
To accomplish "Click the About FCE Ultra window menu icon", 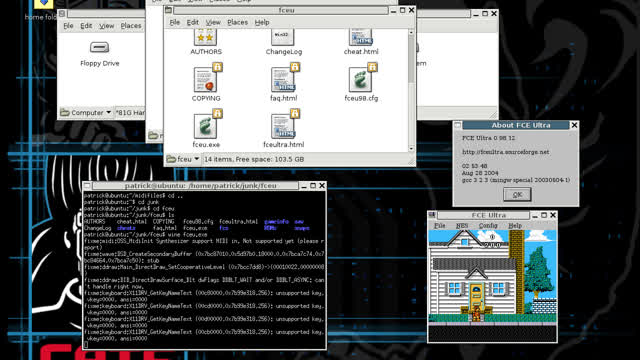I will (x=458, y=125).
